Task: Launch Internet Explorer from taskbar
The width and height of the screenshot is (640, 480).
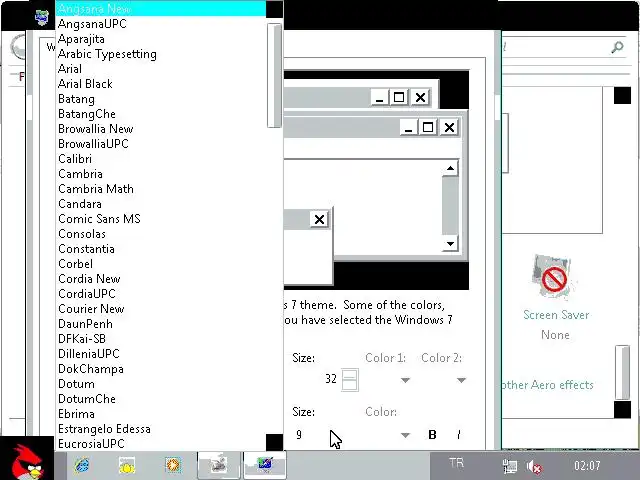Action: [82, 465]
